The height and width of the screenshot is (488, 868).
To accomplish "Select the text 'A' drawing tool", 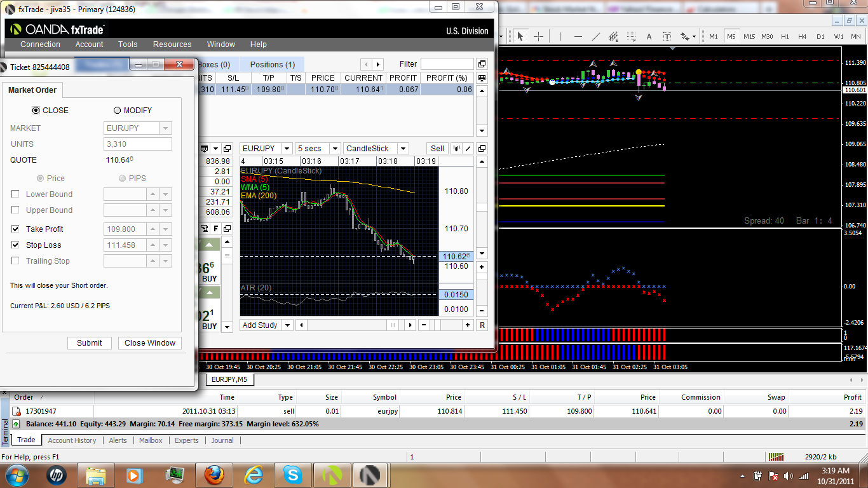I will click(649, 36).
